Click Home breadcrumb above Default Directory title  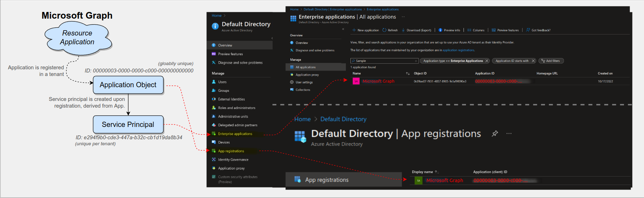(217, 15)
